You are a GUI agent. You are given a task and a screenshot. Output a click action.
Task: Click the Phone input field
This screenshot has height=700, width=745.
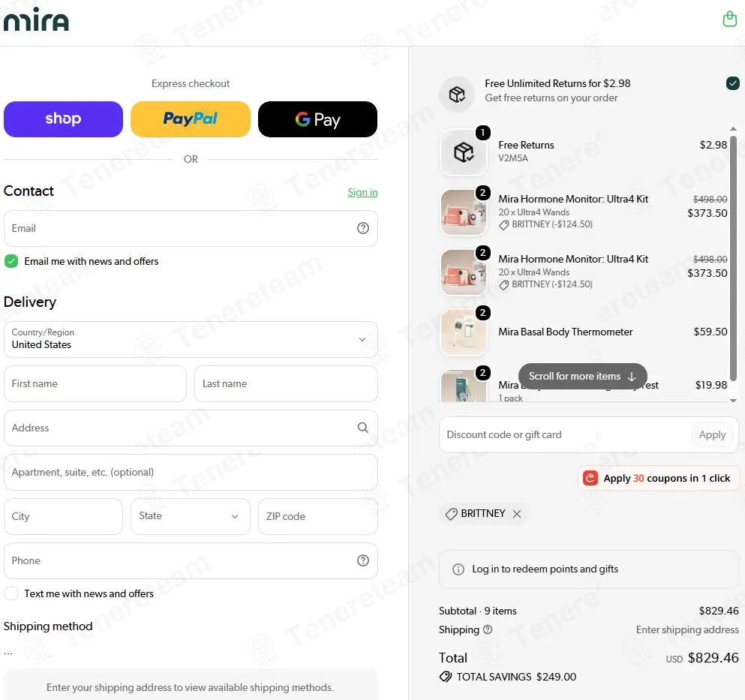pyautogui.click(x=191, y=560)
